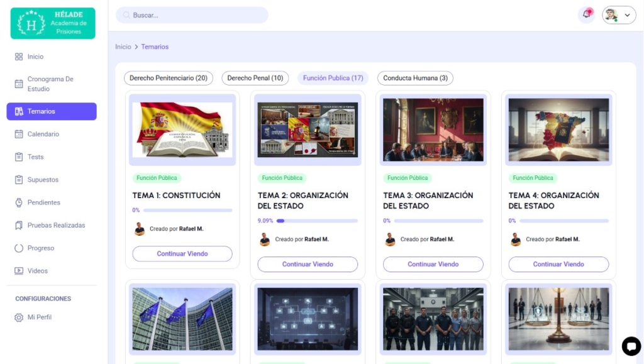
Task: Expand the profile account dropdown
Action: pyautogui.click(x=627, y=14)
